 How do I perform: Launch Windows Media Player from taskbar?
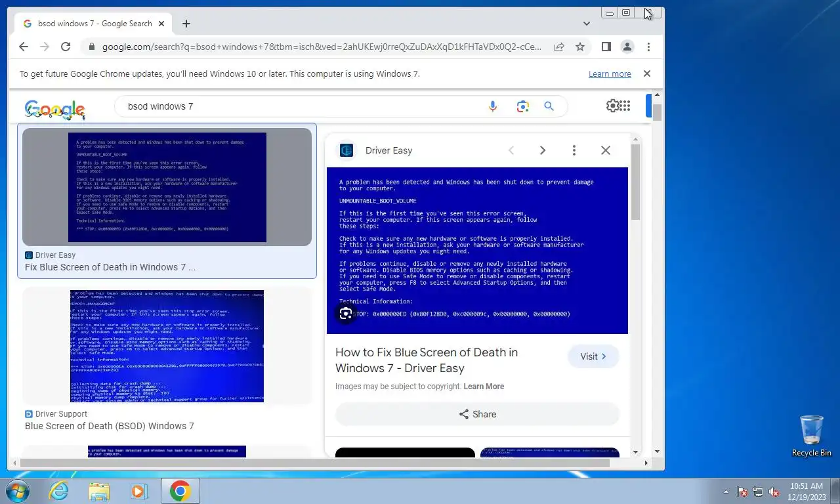pos(138,491)
